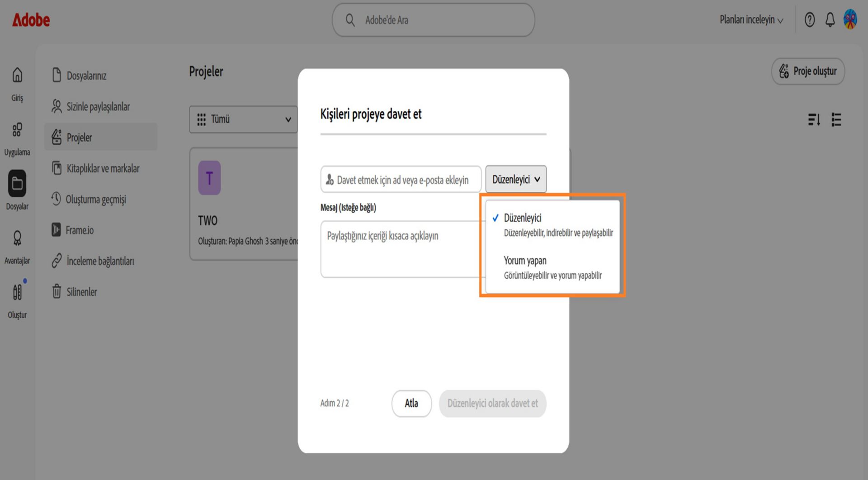The image size is (868, 480).
Task: Open the user profile avatar
Action: point(850,19)
